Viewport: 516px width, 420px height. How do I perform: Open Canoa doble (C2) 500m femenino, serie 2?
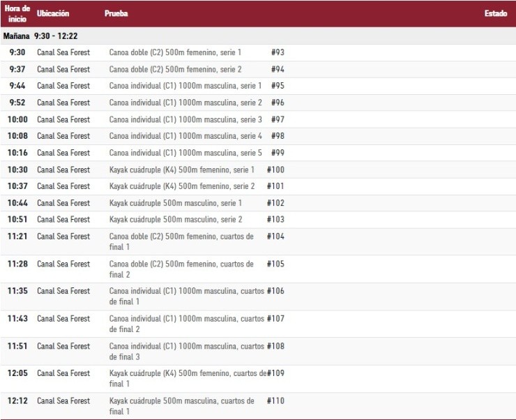[175, 69]
